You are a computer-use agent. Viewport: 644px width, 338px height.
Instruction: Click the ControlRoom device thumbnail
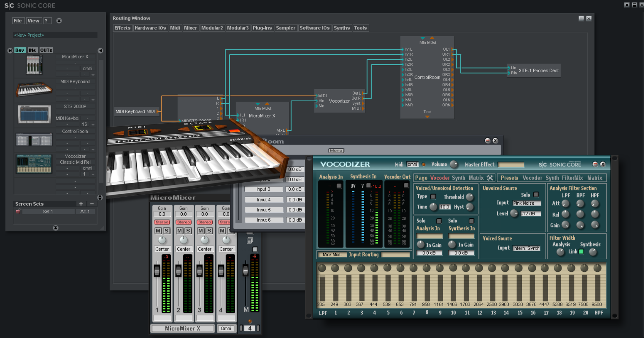[34, 139]
